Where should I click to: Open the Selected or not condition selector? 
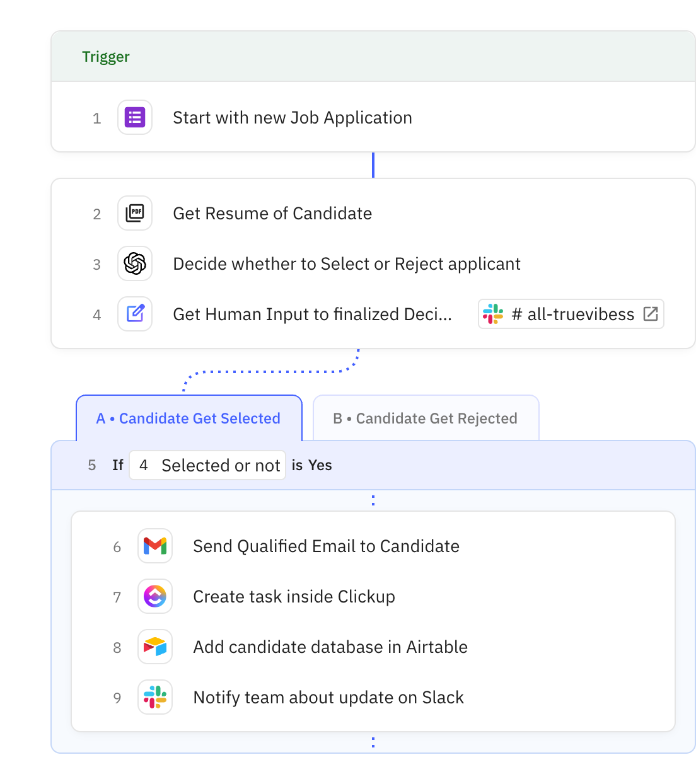pos(221,465)
